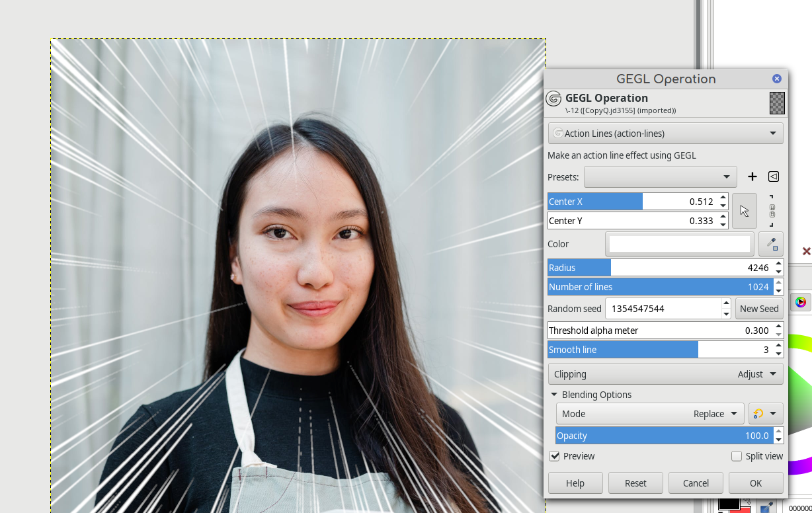812x513 pixels.
Task: Decrease Center Y with the down arrow
Action: pos(723,225)
